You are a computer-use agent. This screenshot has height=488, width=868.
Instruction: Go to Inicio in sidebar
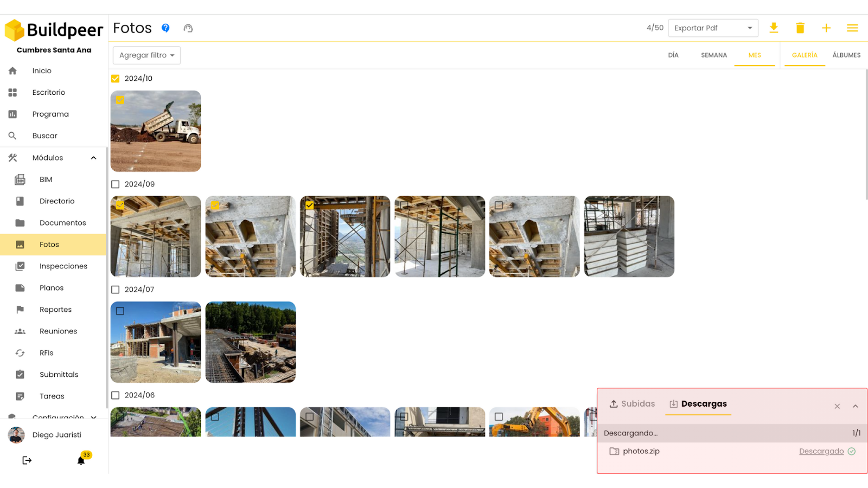pos(42,71)
